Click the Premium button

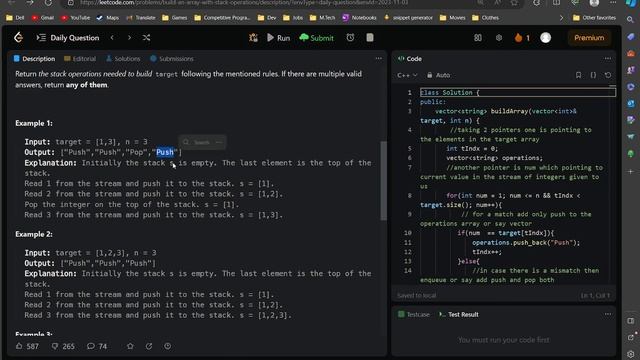(x=589, y=38)
